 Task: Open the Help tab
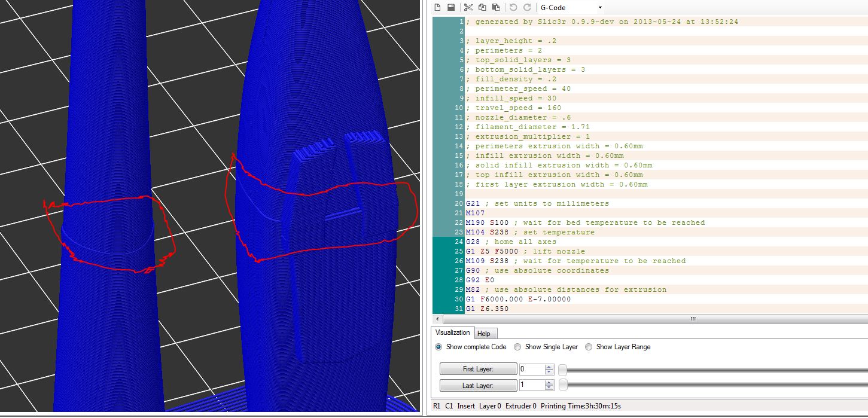(484, 334)
